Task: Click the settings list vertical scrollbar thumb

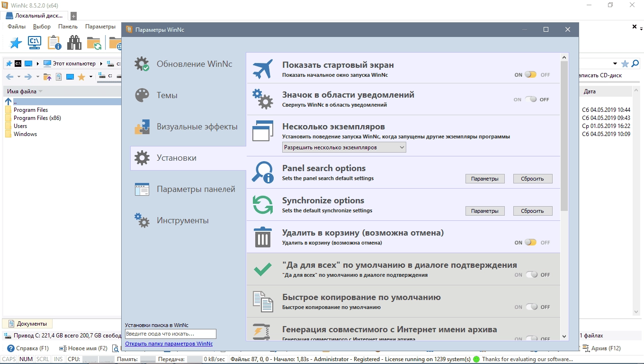Action: tap(564, 135)
